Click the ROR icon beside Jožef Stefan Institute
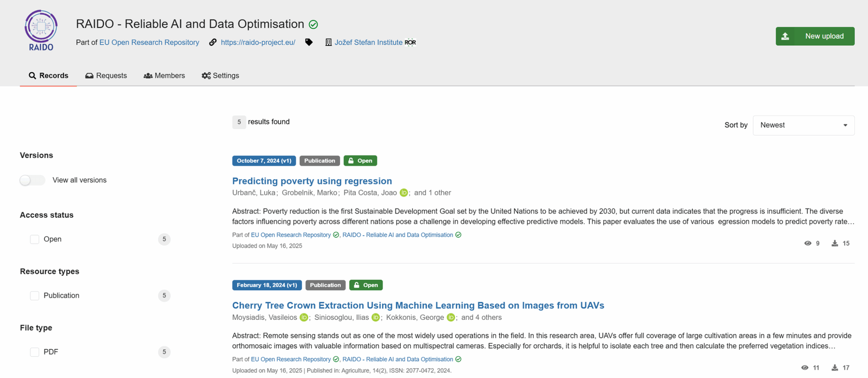This screenshot has height=378, width=868. 410,42
